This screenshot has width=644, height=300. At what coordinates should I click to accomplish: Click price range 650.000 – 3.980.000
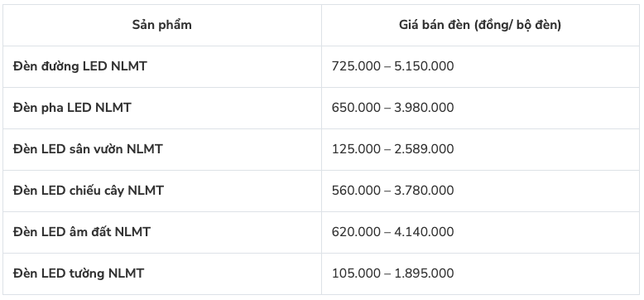pos(392,108)
